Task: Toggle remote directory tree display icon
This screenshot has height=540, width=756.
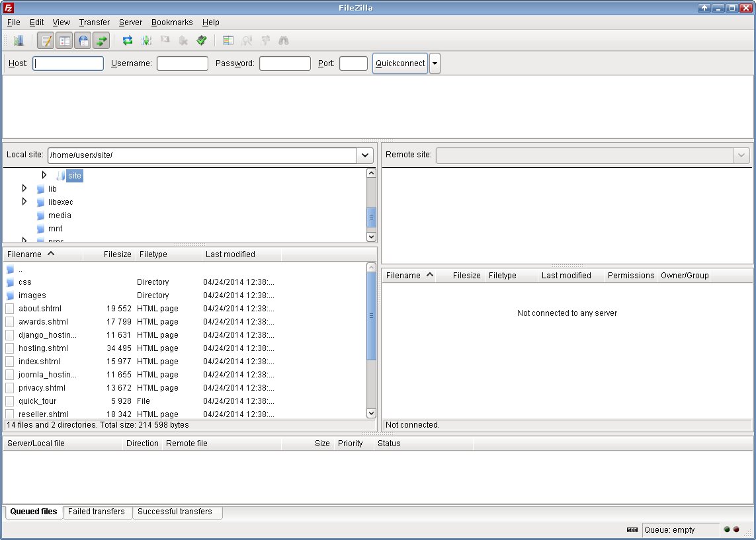Action: 83,40
